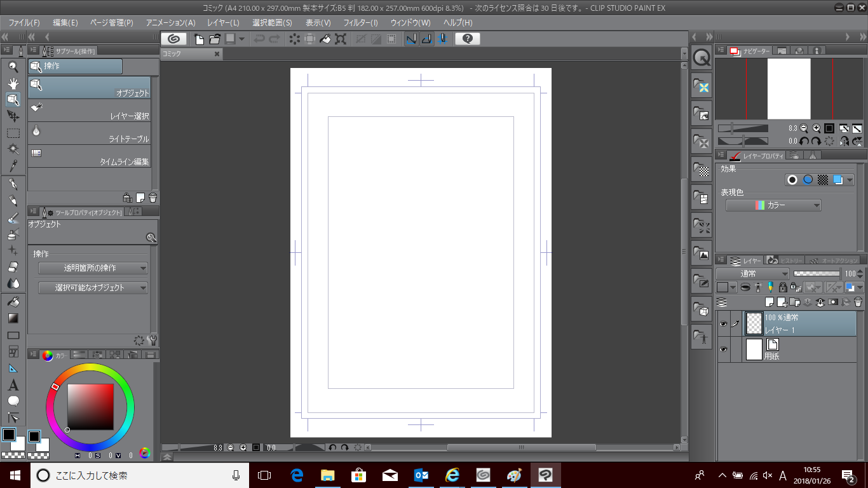Click the Quick Access Q icon
The image size is (868, 488).
tap(702, 58)
